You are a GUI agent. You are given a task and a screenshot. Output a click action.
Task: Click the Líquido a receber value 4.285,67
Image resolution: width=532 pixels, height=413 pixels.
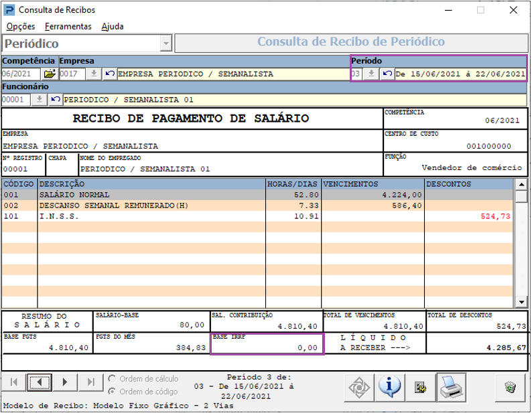coord(507,348)
